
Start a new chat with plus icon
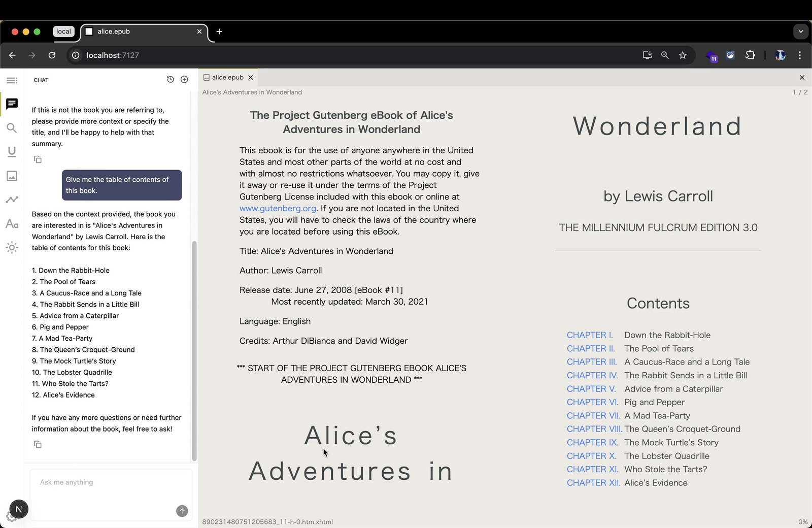tap(184, 80)
